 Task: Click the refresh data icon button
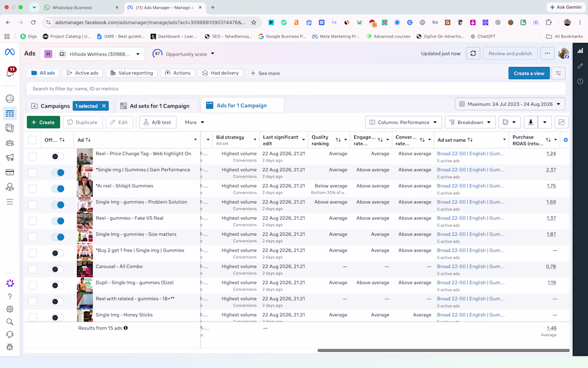click(x=473, y=53)
